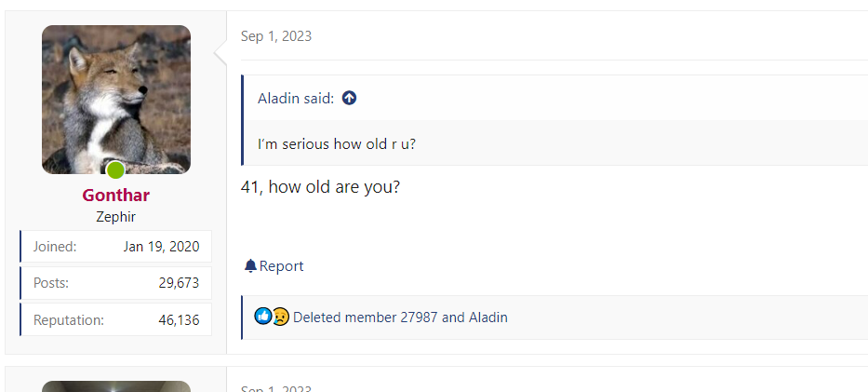Image resolution: width=868 pixels, height=392 pixels.
Task: Expand the quoted text 'I'm serious how old r u?'
Action: (x=337, y=144)
